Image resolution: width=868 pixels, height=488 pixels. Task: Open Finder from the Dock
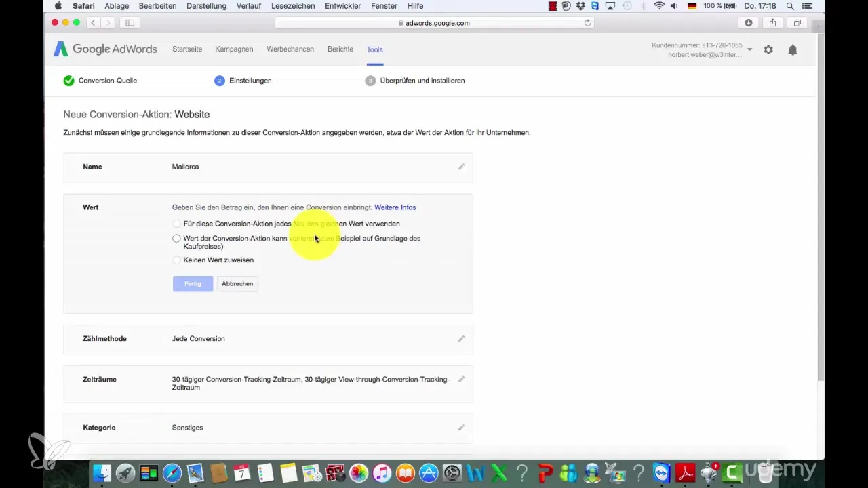tap(102, 472)
